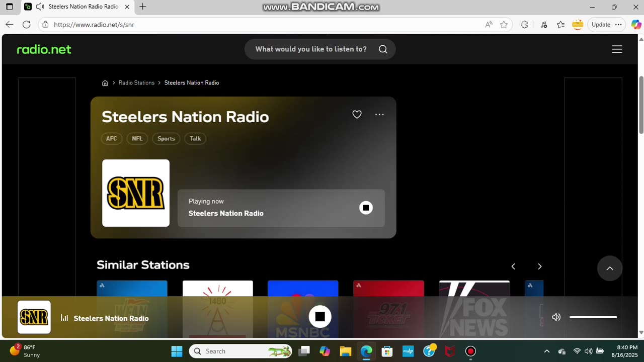The image size is (644, 362).
Task: Open the Fox News similar station
Action: point(474,309)
